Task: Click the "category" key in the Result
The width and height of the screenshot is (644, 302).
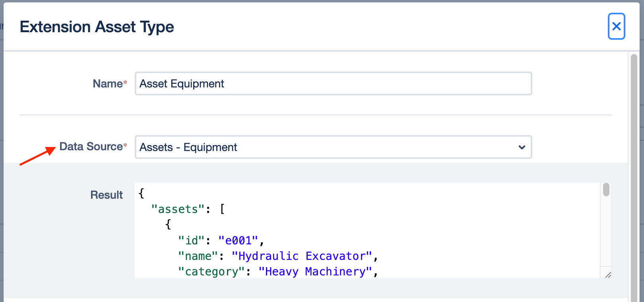Action: [211, 272]
